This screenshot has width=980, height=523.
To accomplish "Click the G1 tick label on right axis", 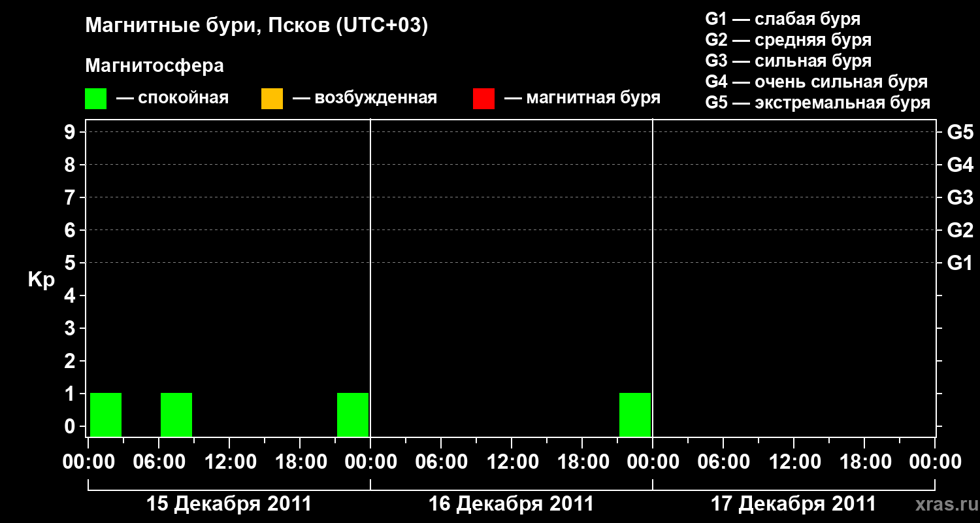I will tap(960, 263).
